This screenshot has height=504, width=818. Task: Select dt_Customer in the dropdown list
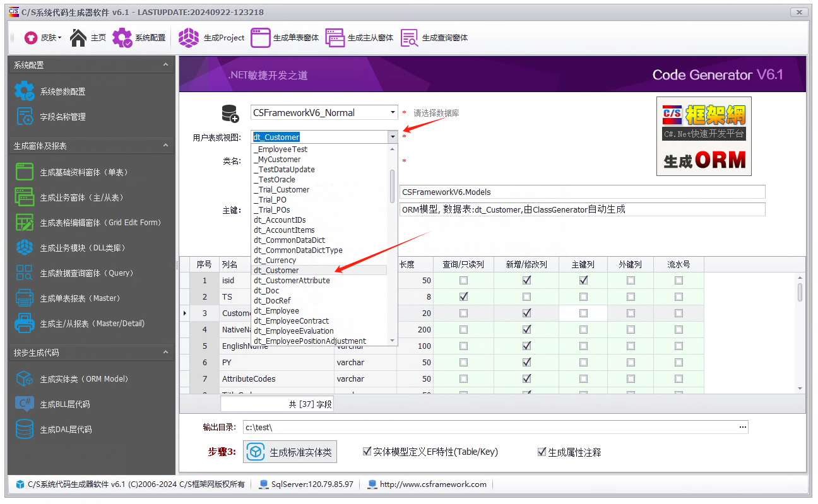[x=319, y=270]
